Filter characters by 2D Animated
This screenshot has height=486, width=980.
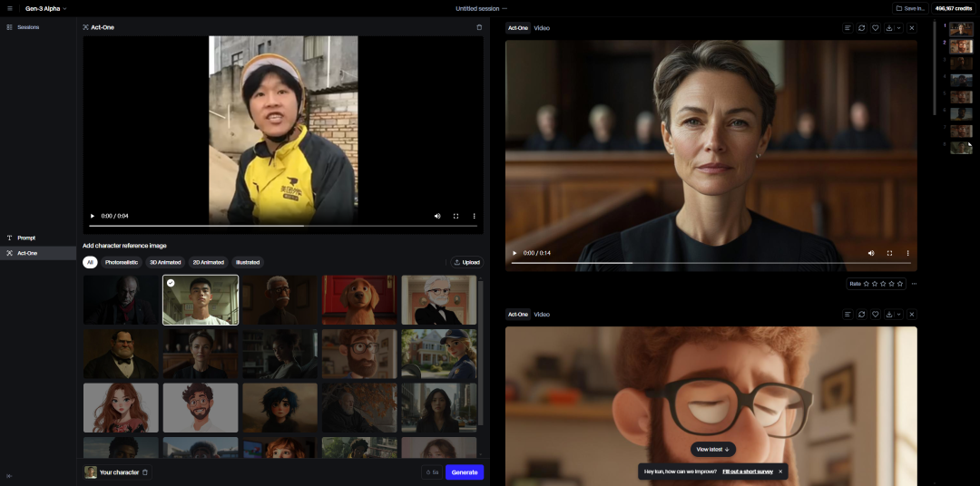point(208,262)
